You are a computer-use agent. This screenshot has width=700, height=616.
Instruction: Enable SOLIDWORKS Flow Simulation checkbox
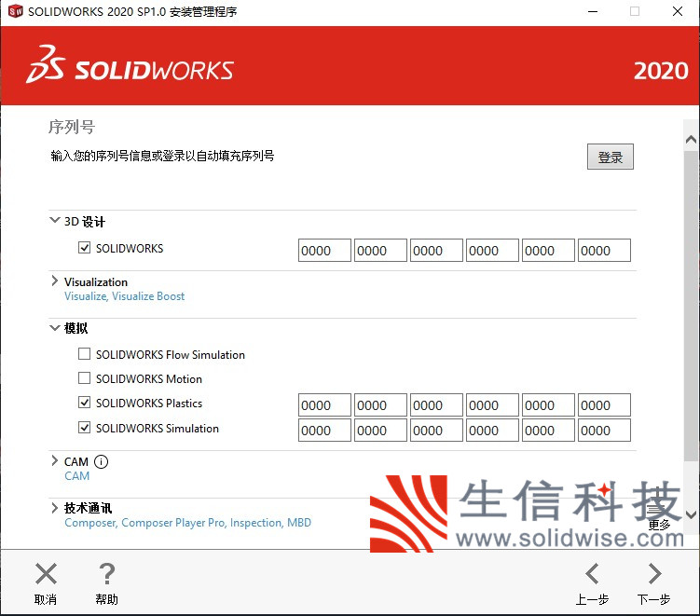[84, 353]
